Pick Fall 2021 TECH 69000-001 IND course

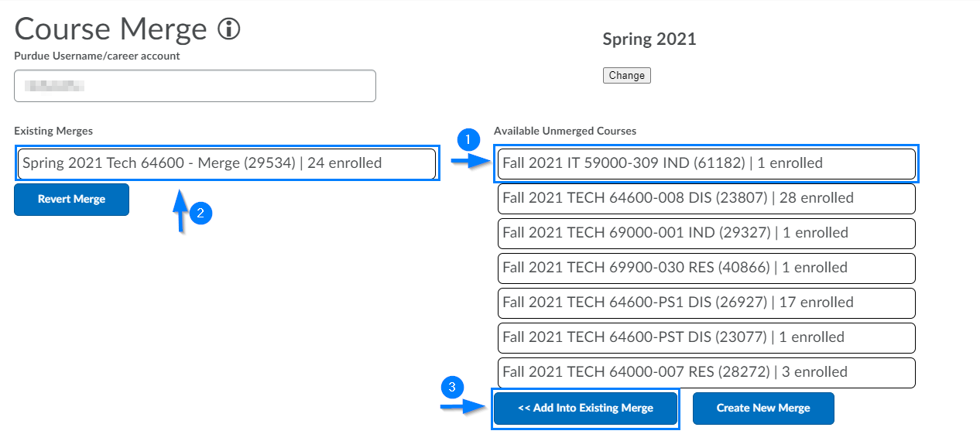click(706, 233)
